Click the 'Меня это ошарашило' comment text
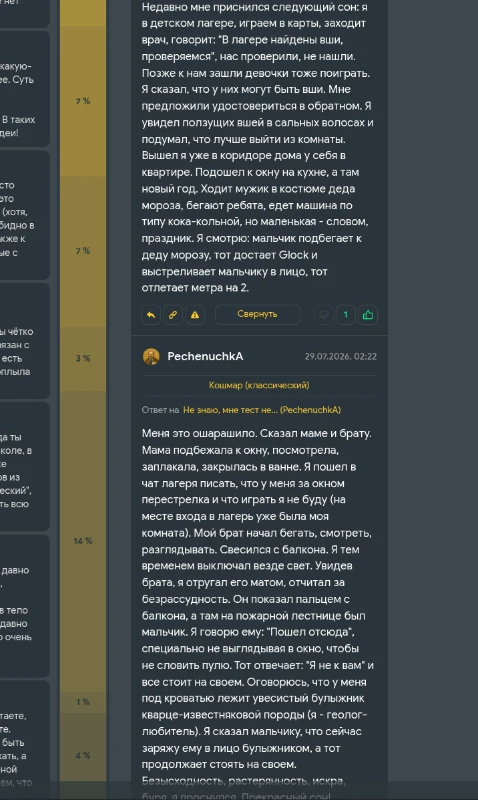Viewport: 478px width, 800px height. click(258, 615)
